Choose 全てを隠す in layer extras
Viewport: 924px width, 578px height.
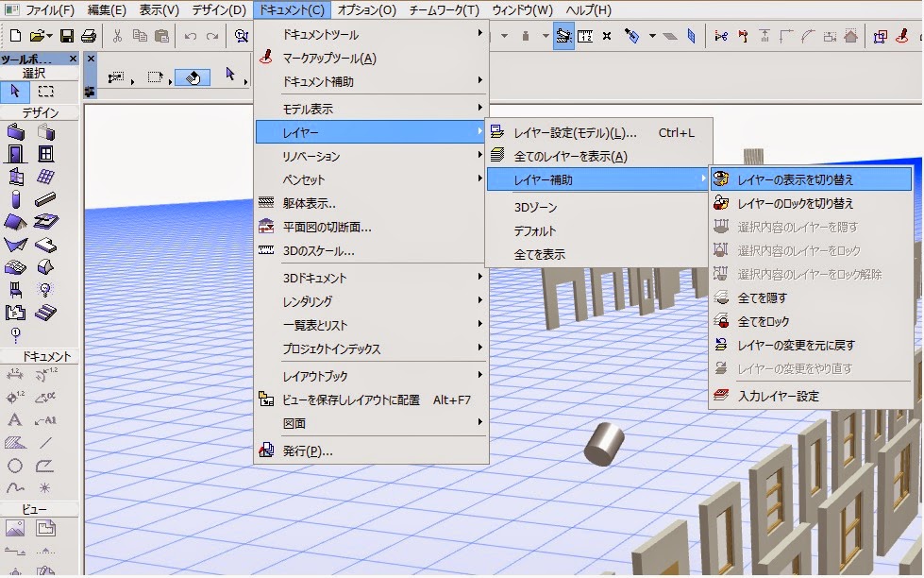pyautogui.click(x=811, y=297)
